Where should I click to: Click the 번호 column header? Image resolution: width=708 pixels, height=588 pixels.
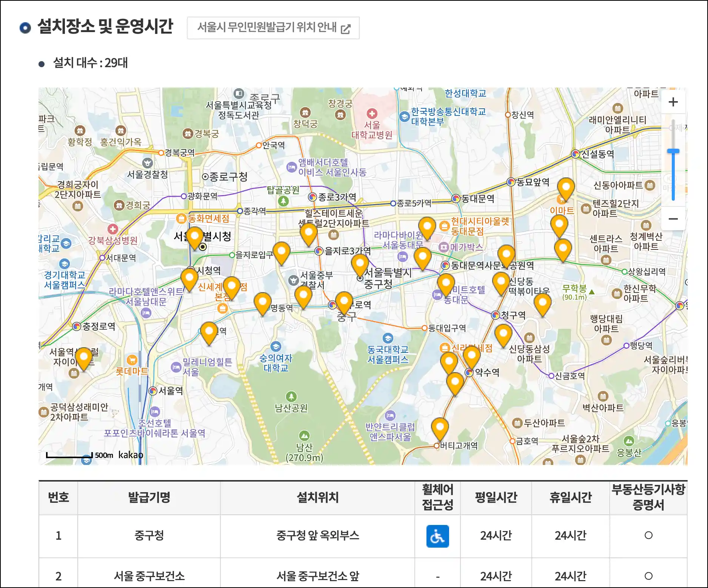coord(58,497)
